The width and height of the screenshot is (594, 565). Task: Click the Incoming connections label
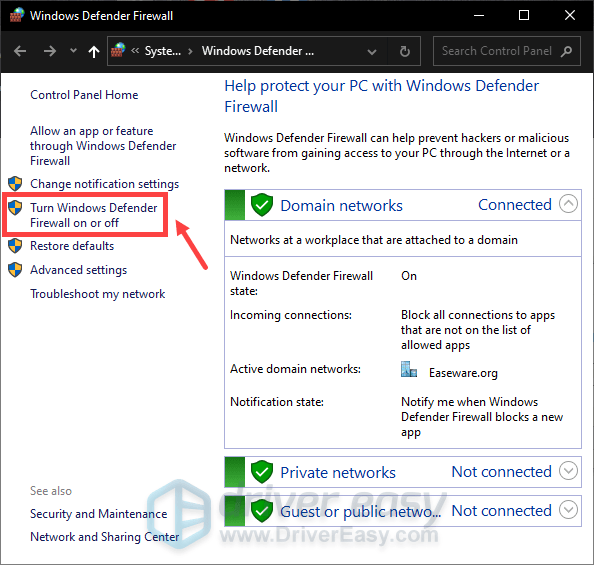pos(291,315)
